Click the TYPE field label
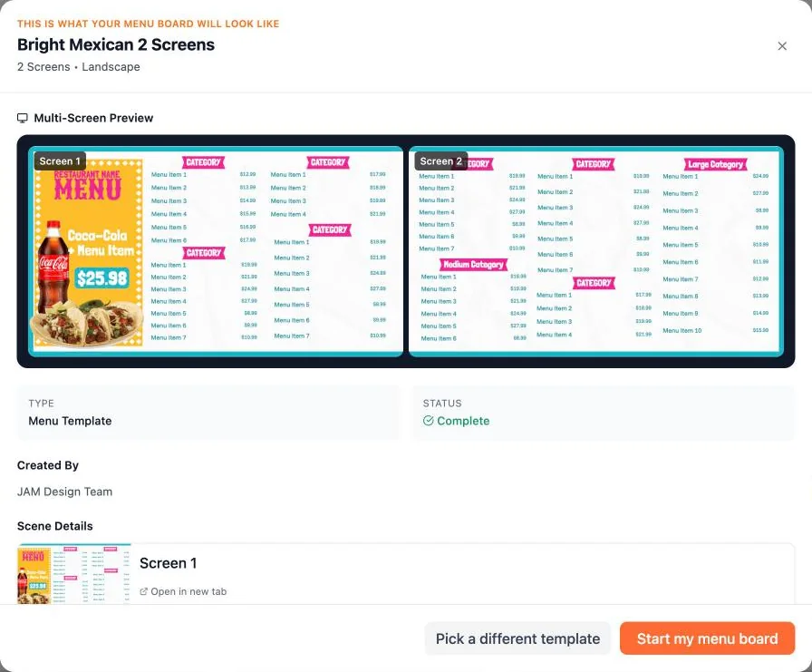The height and width of the screenshot is (672, 812). 42,403
